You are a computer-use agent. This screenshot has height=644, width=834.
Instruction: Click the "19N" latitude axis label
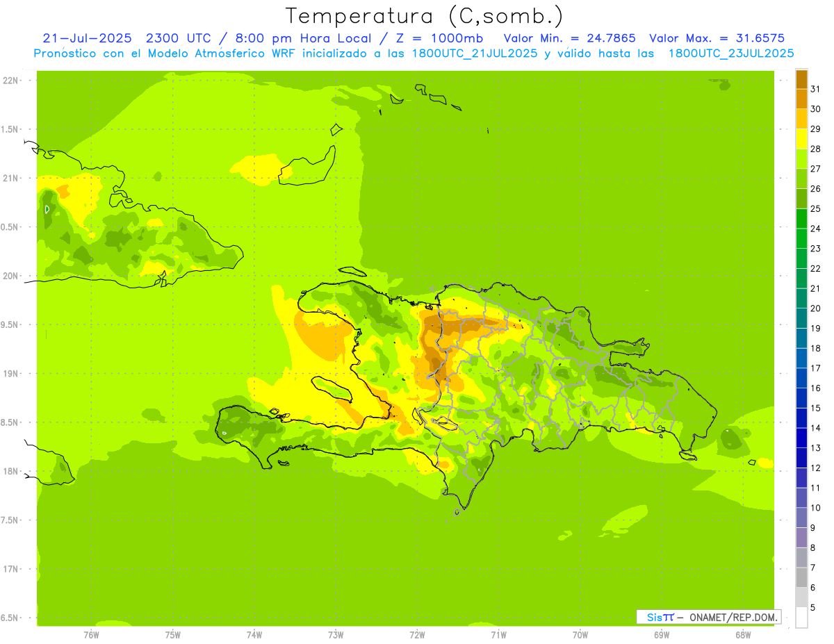pos(12,374)
